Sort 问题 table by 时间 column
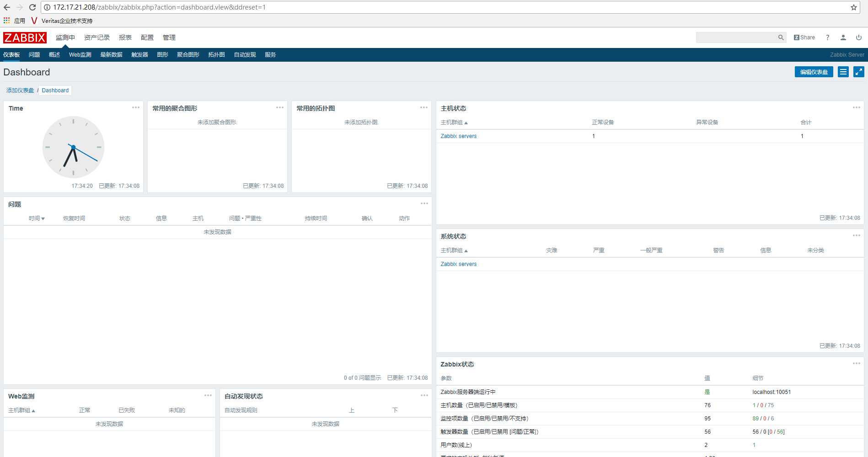This screenshot has width=868, height=457. coord(37,218)
